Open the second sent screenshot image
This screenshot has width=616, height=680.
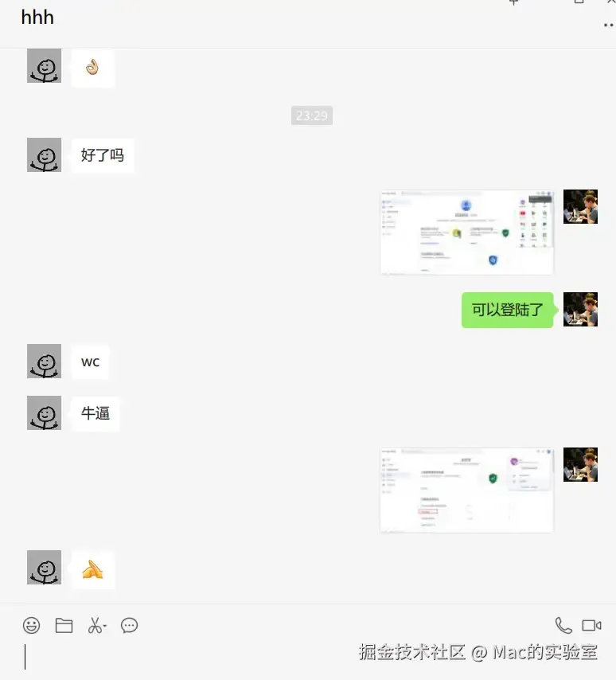[x=466, y=490]
